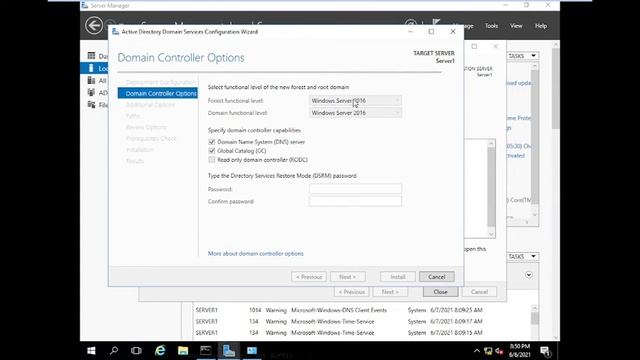Click the wizard's Install button
The image size is (640, 360).
pos(398,277)
